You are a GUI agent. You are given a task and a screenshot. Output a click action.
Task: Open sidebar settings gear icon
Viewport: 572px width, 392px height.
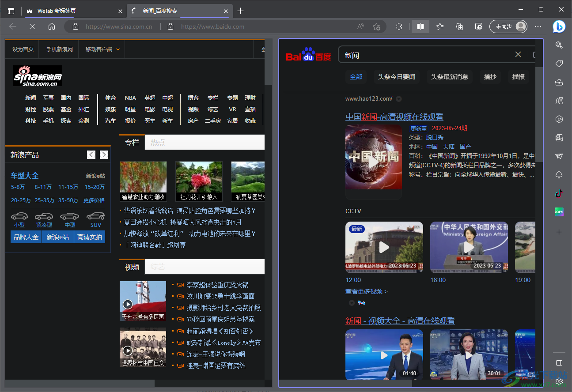click(559, 381)
